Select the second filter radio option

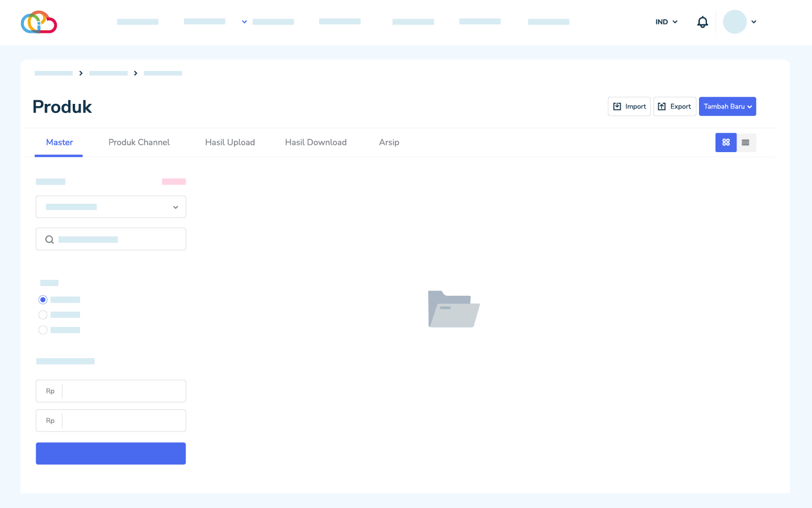(x=43, y=315)
